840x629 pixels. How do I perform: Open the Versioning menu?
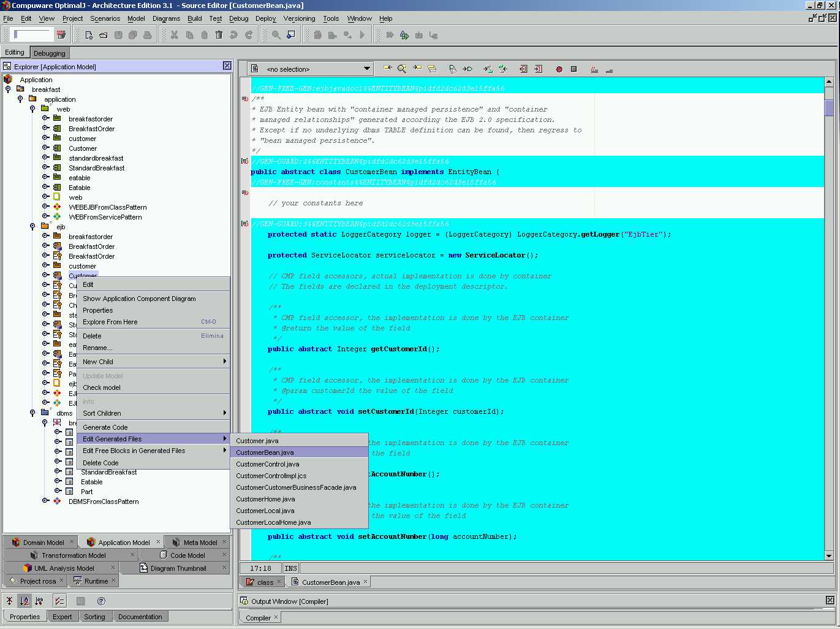point(299,18)
